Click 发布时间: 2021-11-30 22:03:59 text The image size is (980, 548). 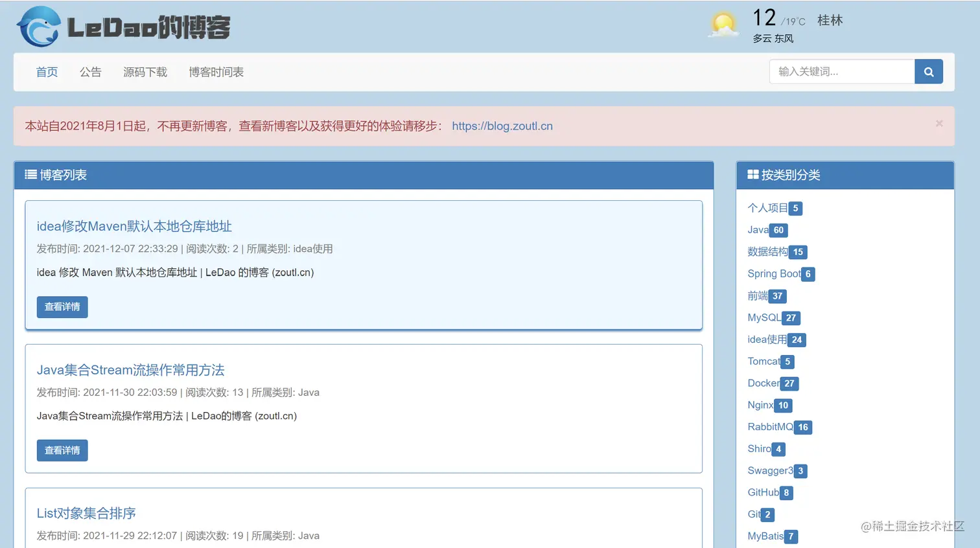[107, 393]
